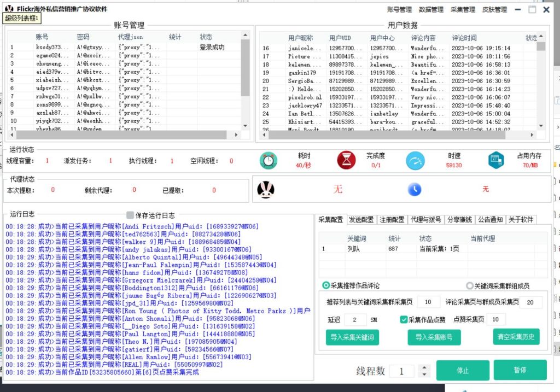Select the 关键词采集群组成员 radio button

(x=469, y=286)
